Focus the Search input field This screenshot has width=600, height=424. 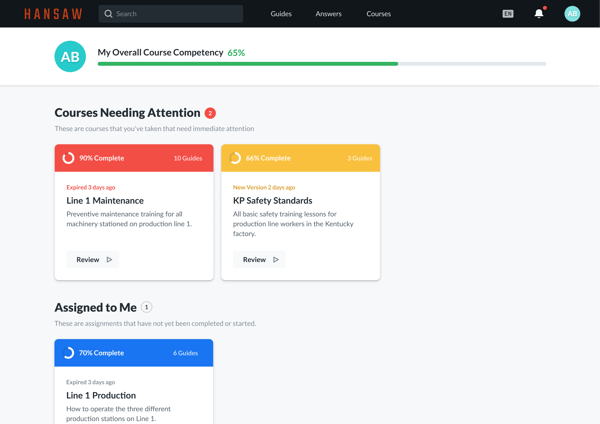(x=176, y=14)
